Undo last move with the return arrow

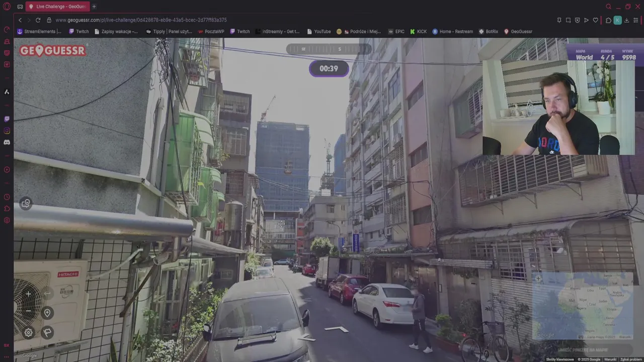click(x=47, y=294)
